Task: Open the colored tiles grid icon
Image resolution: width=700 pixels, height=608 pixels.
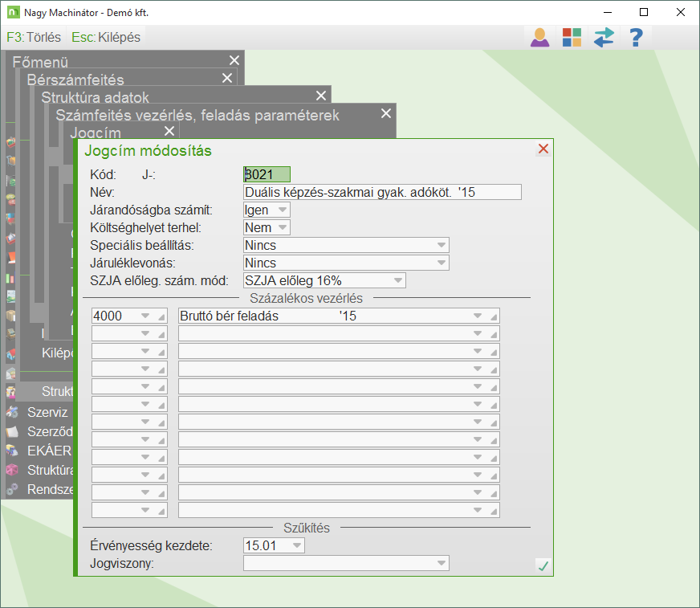Action: [572, 37]
